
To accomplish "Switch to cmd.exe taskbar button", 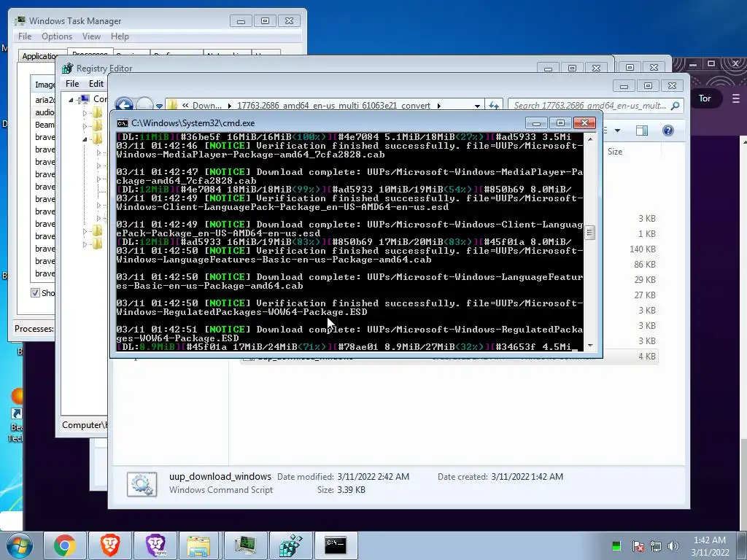I will [336, 545].
